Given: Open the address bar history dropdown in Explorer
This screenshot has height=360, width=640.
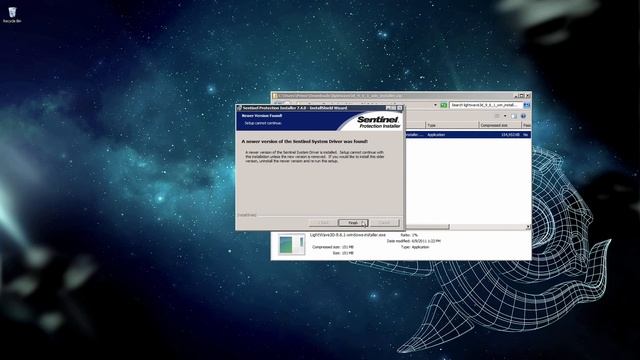Looking at the screenshot, I should (x=436, y=105).
